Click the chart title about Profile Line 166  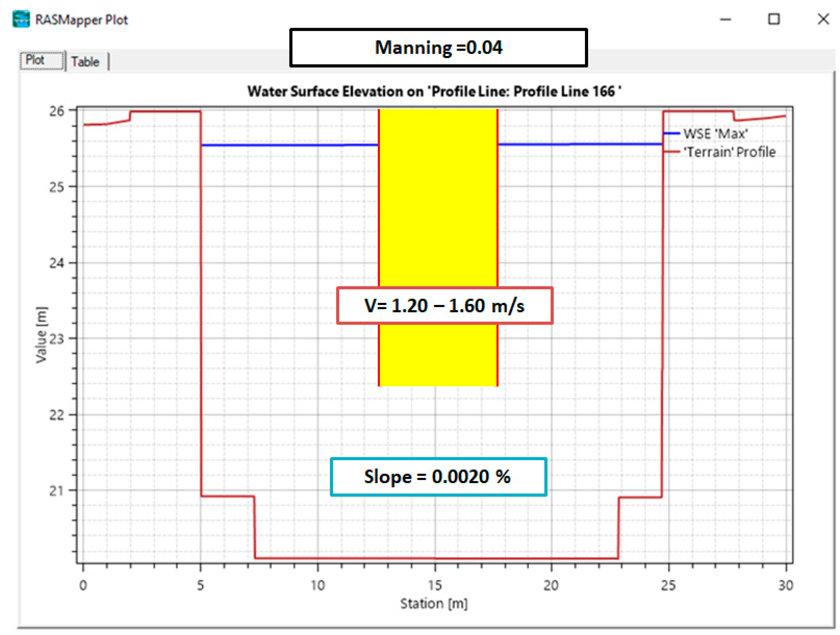click(x=434, y=91)
